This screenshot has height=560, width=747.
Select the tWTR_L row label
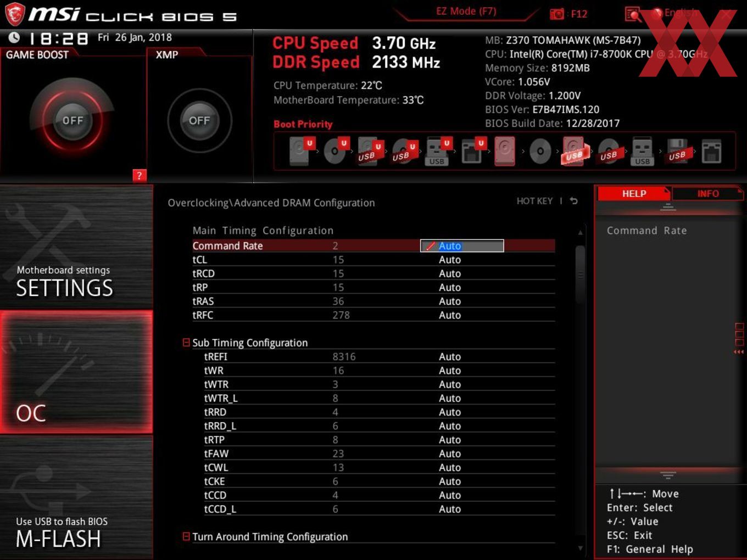221,398
